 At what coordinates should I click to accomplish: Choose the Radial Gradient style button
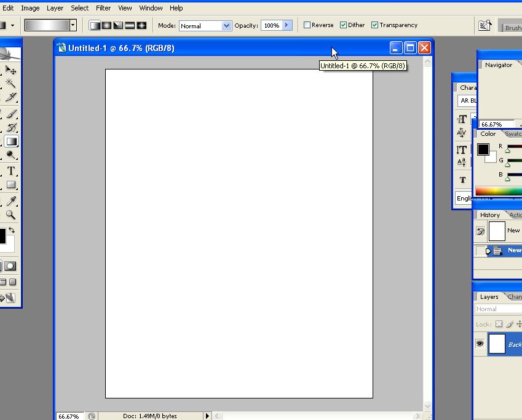point(106,25)
